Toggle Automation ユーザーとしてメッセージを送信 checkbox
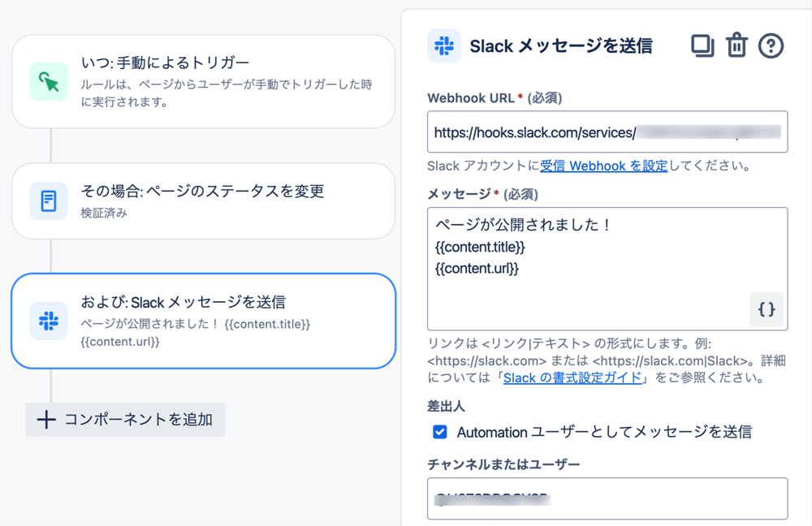The height and width of the screenshot is (526, 812). [439, 432]
